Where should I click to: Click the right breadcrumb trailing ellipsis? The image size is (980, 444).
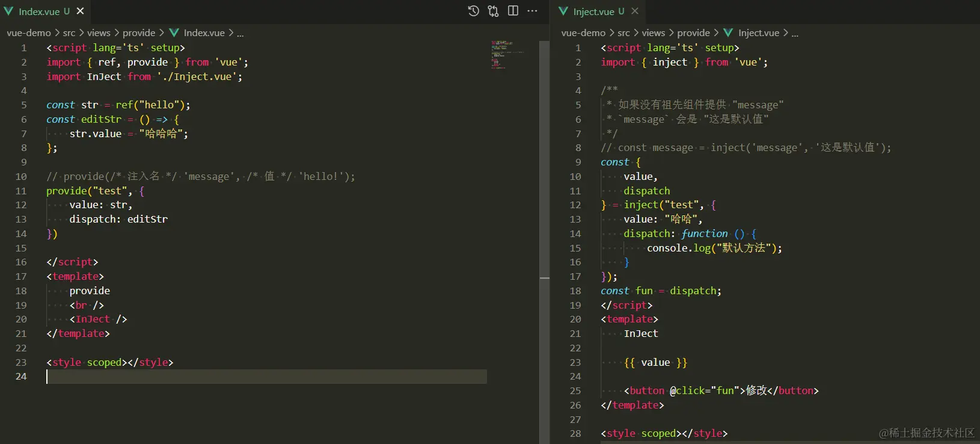click(795, 34)
